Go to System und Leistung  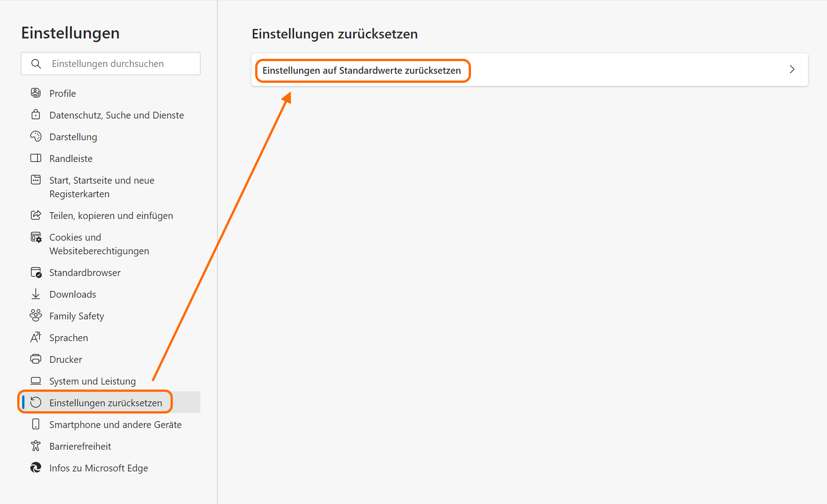92,381
